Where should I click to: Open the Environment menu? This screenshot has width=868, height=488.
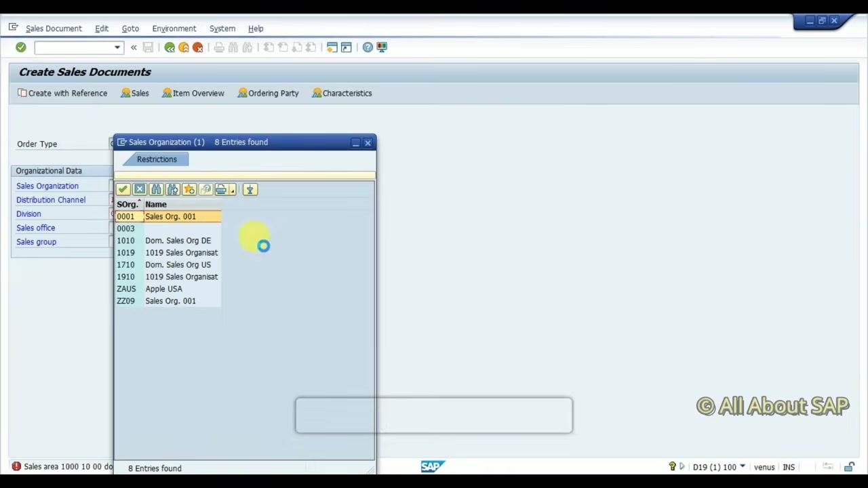[174, 28]
